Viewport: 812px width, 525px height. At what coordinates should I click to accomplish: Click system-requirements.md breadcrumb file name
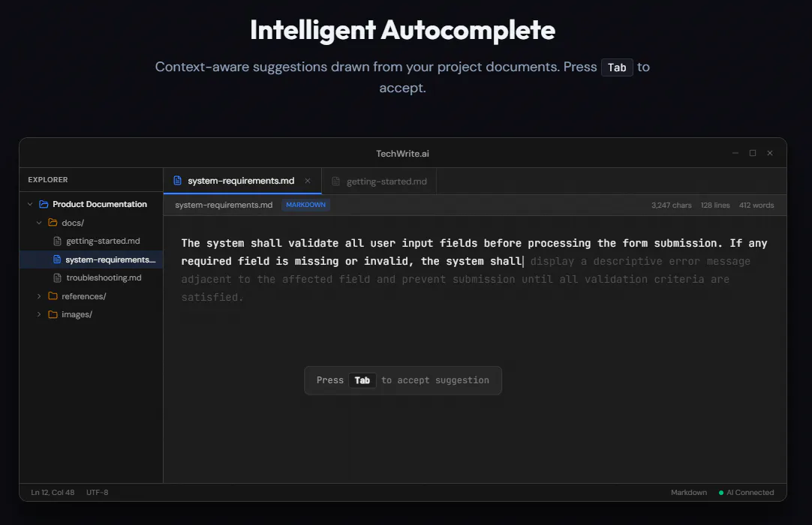point(224,205)
